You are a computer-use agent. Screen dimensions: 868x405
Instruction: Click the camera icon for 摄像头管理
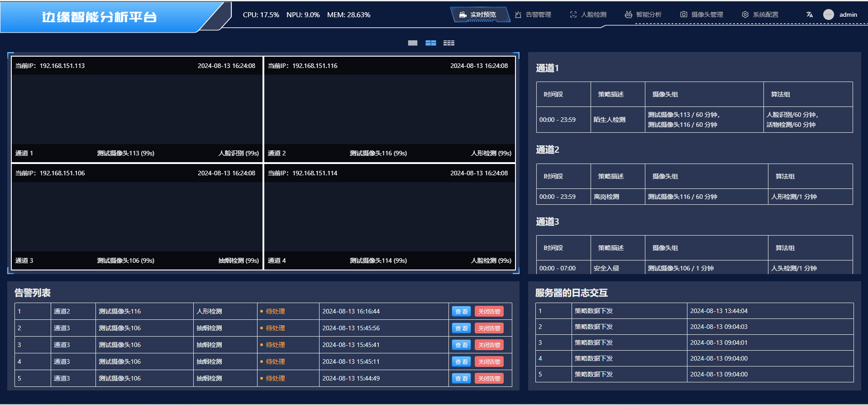point(684,14)
